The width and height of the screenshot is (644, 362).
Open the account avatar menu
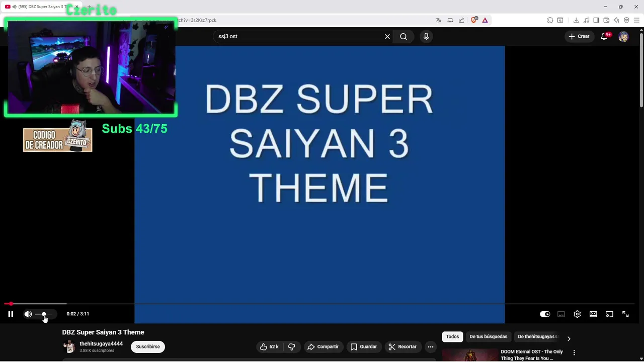[623, 36]
